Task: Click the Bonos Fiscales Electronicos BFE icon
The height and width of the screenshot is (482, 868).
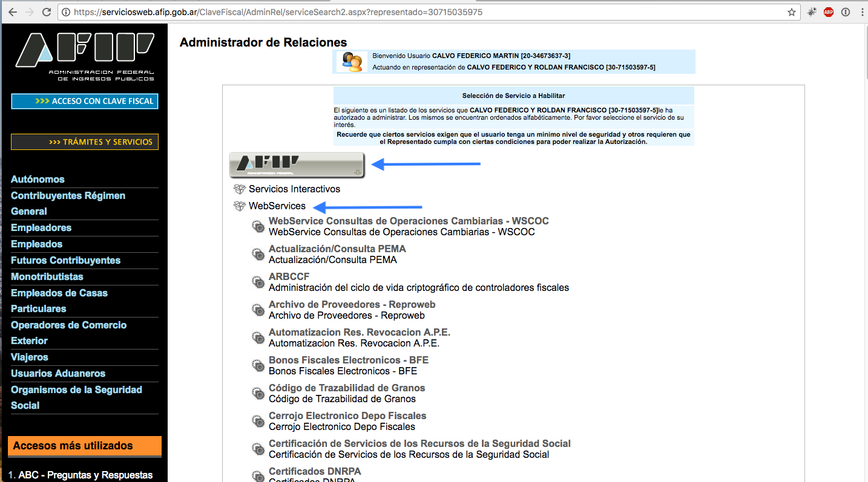Action: point(258,365)
